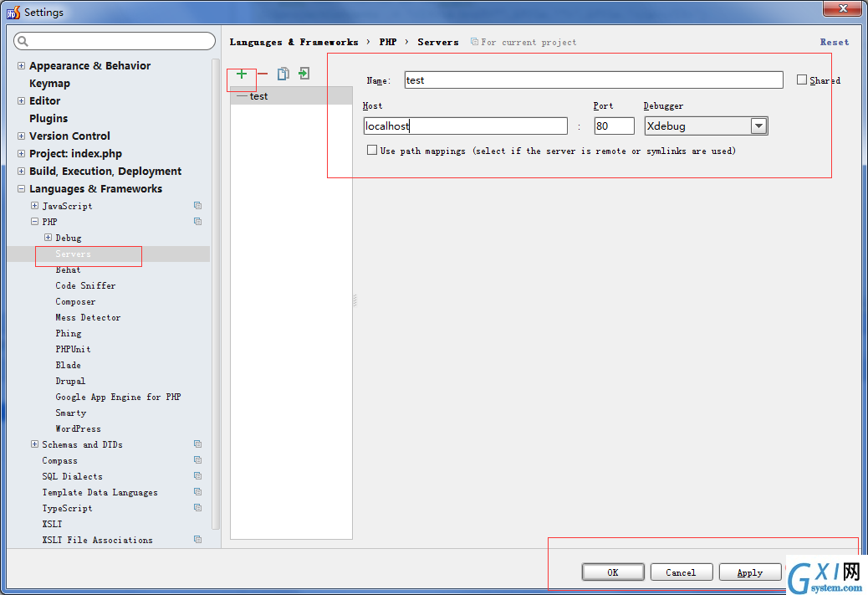Screen dimensions: 868x595
Task: Click project-level icon beside Schemas and DTDs
Action: coord(197,444)
